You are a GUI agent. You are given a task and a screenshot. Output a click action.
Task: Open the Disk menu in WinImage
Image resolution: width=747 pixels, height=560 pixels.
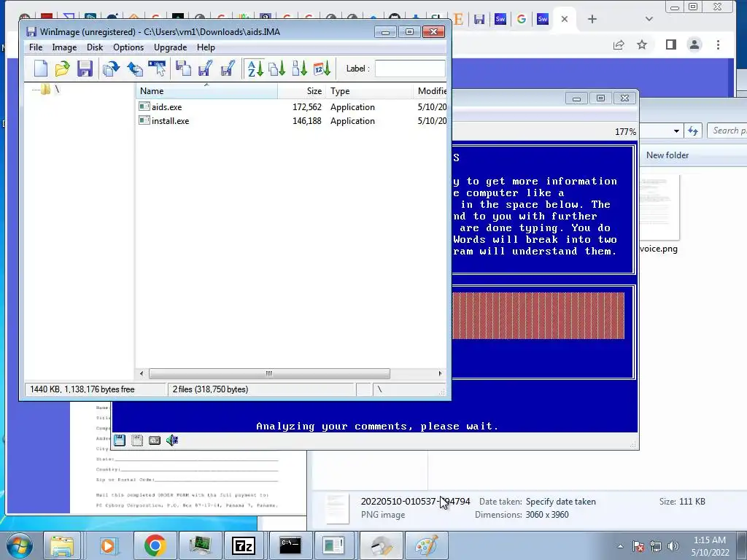[x=95, y=47]
